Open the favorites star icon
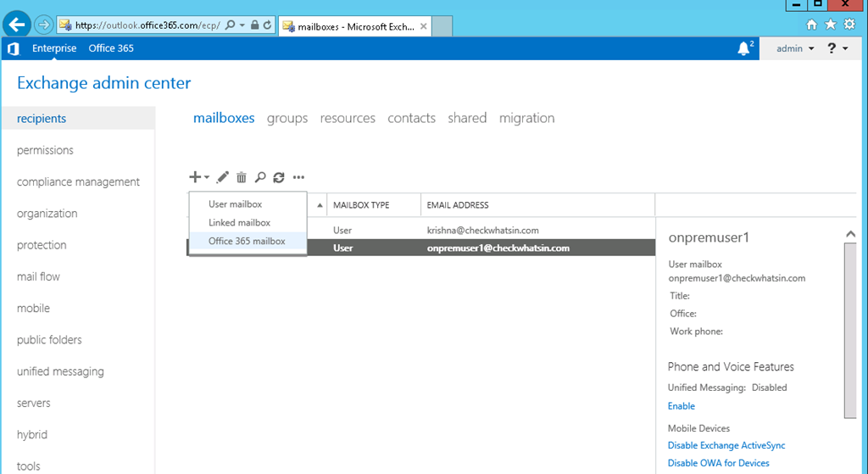 point(831,25)
